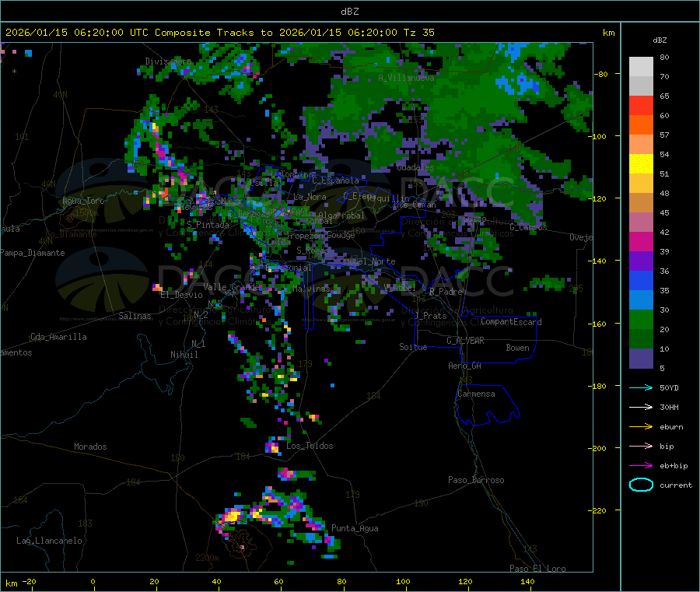Select the light gray 80-70 dBZ swatch

click(641, 67)
